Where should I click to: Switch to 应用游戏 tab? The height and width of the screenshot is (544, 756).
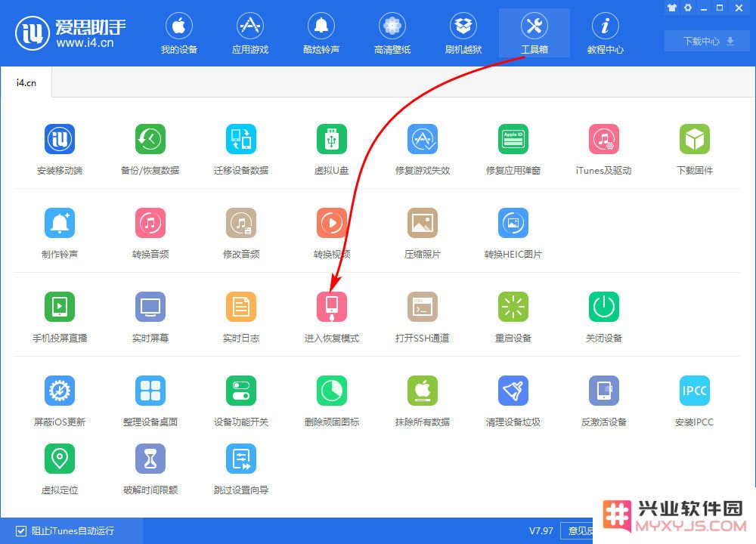coord(249,33)
